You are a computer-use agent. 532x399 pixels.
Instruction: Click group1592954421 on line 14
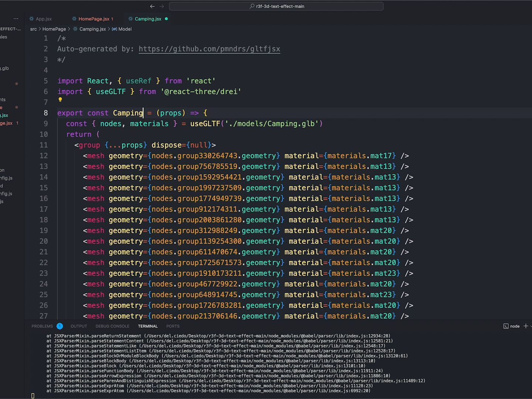(x=209, y=177)
